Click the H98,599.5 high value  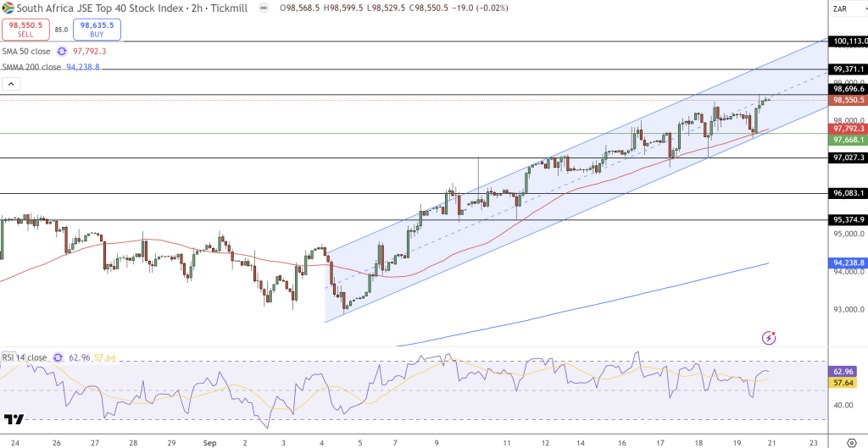click(344, 8)
